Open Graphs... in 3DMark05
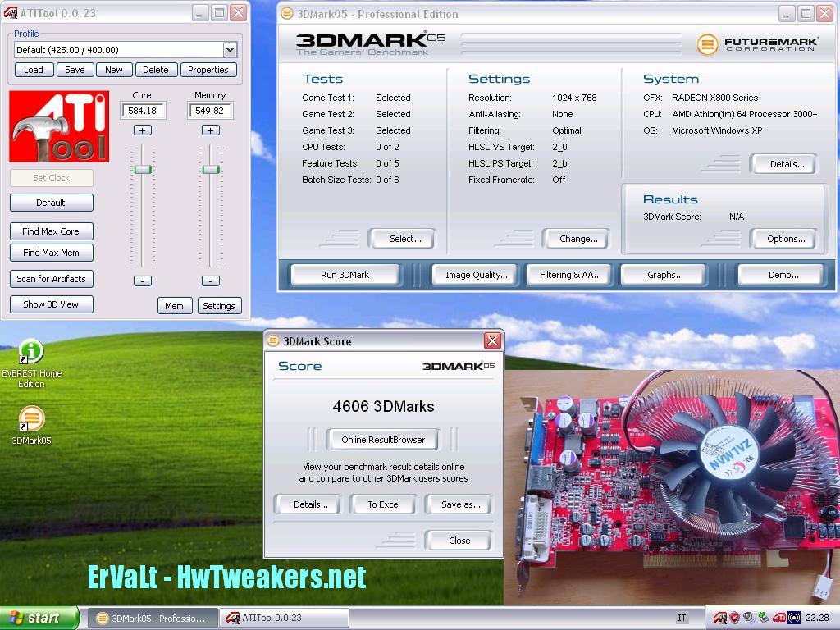 point(664,275)
